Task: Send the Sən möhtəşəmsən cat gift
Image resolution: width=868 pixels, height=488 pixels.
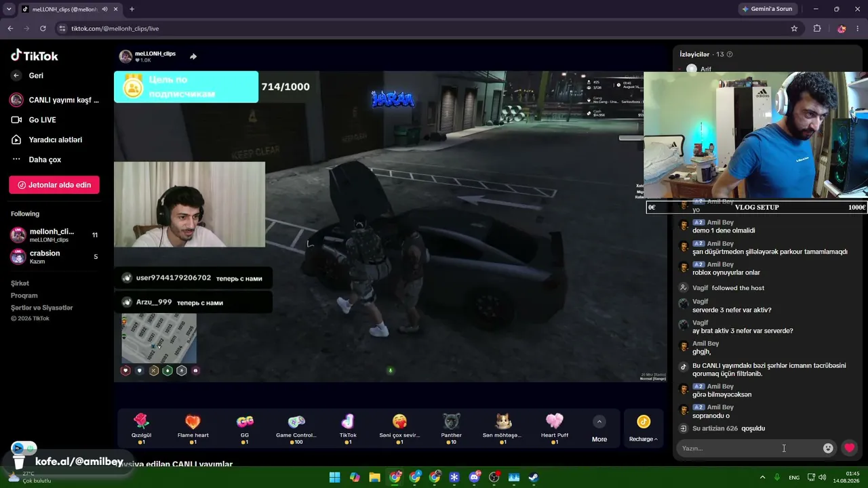Action: 502,428
